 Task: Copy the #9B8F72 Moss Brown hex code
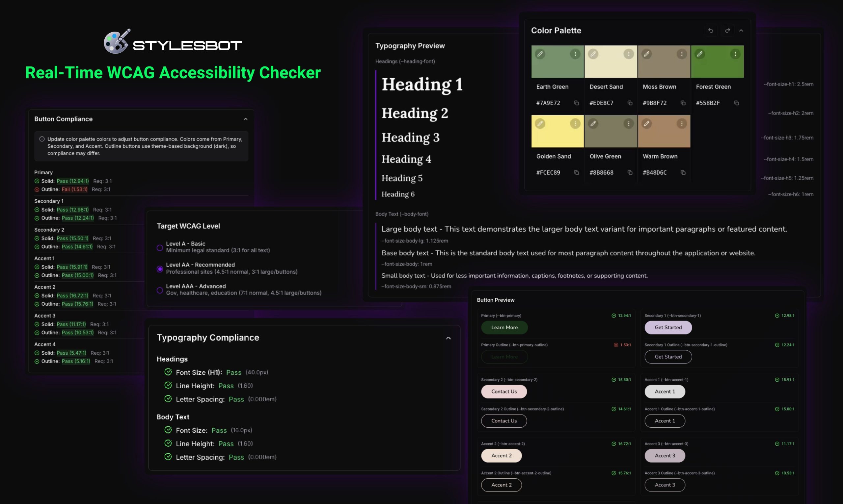pyautogui.click(x=683, y=103)
